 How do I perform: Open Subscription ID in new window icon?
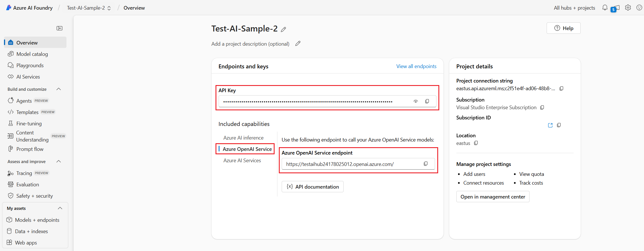click(x=550, y=125)
